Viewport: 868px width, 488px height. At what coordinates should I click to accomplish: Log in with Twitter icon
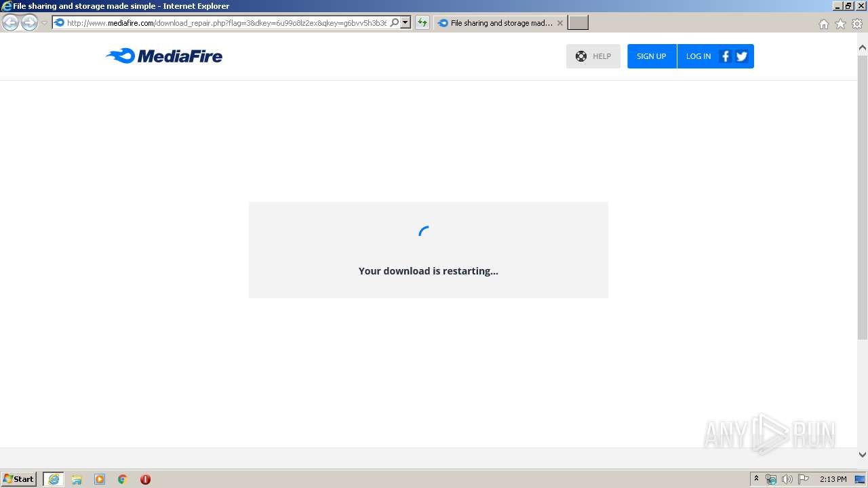pyautogui.click(x=741, y=56)
